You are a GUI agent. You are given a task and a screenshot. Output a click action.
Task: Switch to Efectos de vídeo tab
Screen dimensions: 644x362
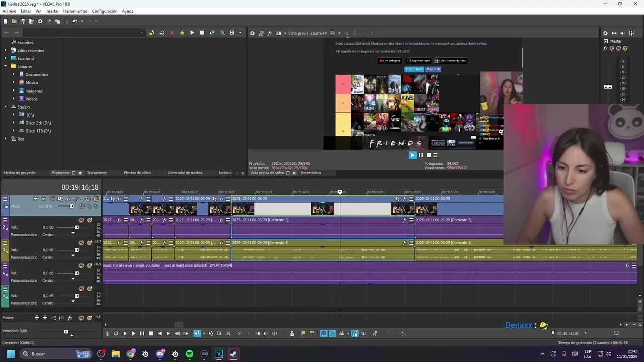tap(137, 173)
